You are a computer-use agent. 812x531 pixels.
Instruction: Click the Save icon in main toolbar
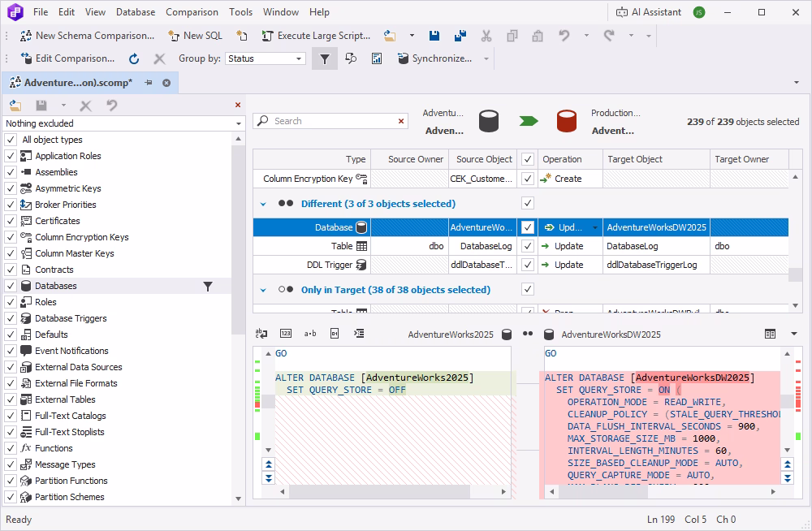(434, 36)
